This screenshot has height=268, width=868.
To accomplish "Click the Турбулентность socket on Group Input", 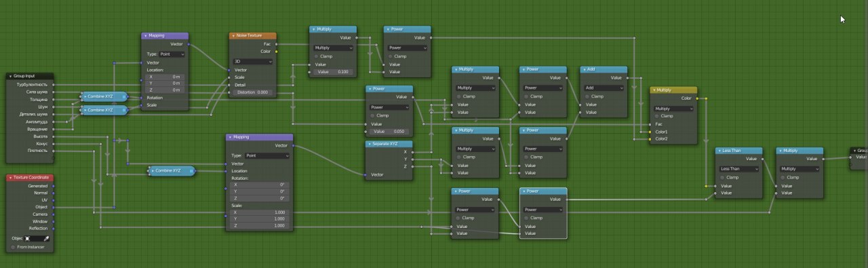I will 54,84.
